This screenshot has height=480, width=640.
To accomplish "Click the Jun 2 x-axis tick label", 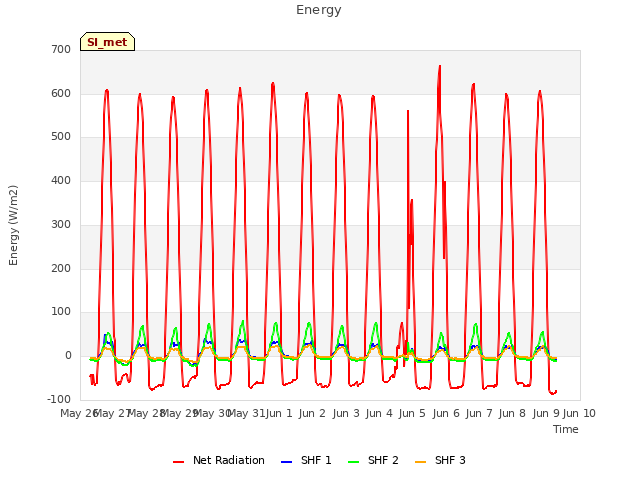I will pyautogui.click(x=312, y=413).
